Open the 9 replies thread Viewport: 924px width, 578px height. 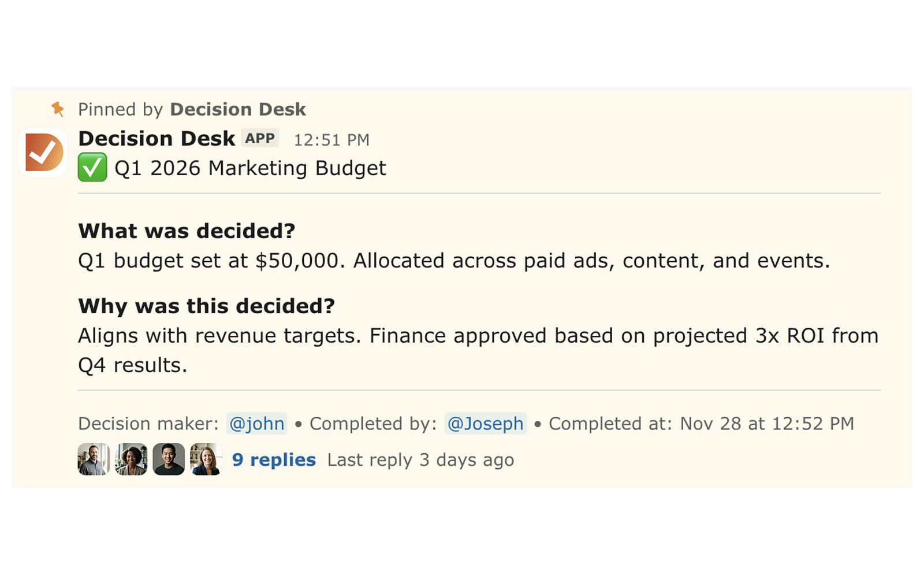point(274,460)
